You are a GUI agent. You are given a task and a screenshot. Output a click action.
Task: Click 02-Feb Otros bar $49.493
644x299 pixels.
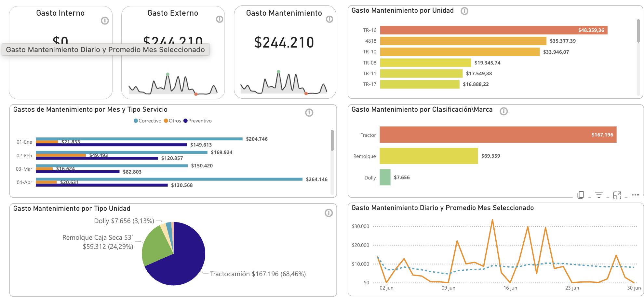click(61, 155)
